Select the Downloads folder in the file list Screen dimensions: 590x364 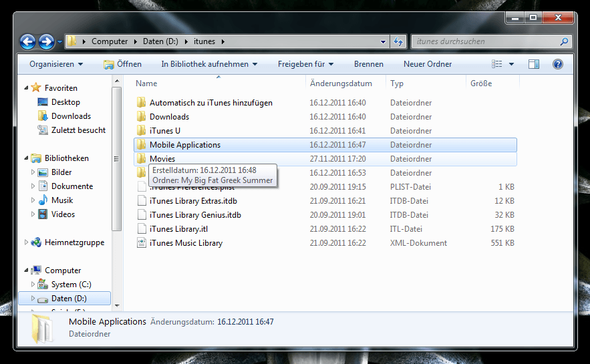click(169, 117)
